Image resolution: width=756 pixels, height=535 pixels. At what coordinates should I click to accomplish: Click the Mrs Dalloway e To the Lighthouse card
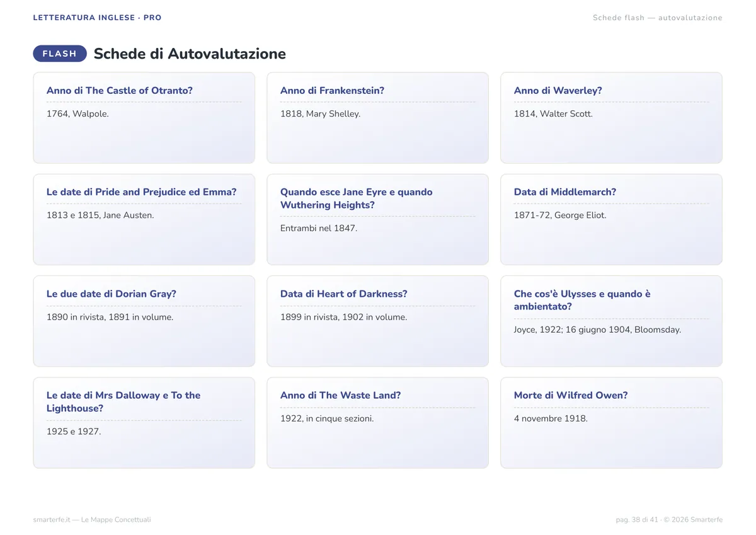coord(144,423)
